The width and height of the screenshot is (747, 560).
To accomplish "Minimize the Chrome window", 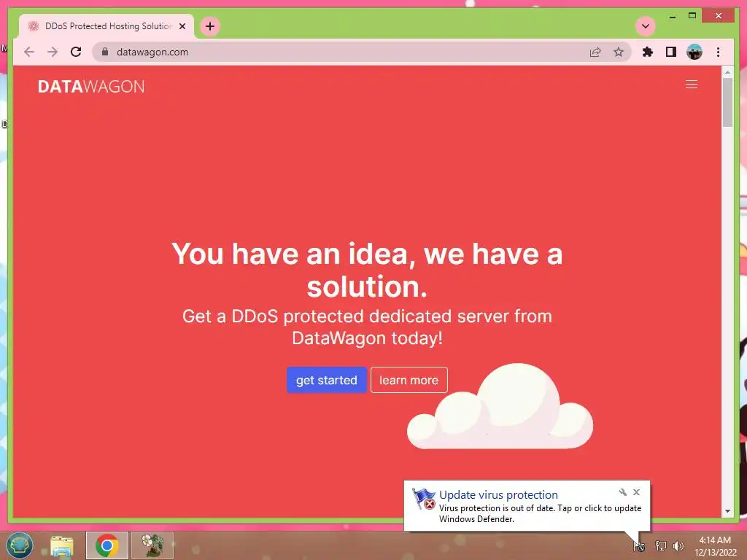I will point(672,16).
